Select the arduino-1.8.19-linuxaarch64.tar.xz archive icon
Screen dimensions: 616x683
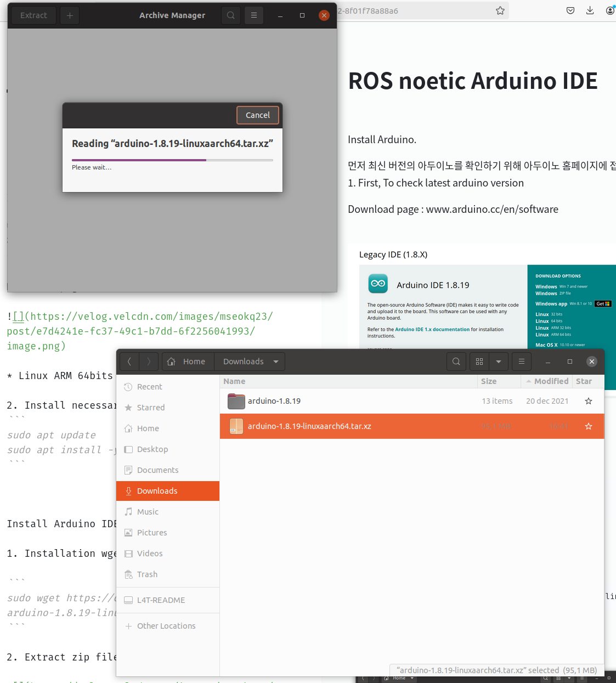pos(236,426)
